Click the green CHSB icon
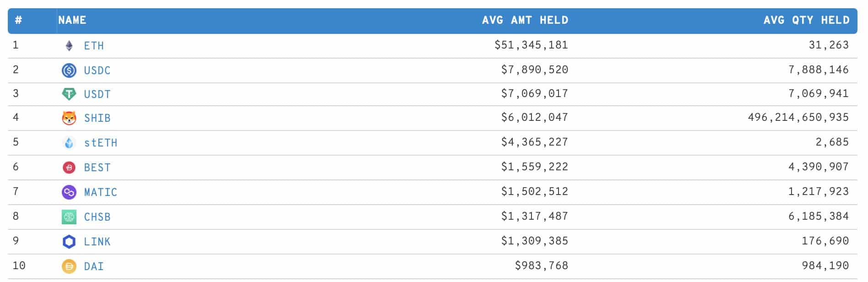Image resolution: width=868 pixels, height=282 pixels. (x=69, y=217)
